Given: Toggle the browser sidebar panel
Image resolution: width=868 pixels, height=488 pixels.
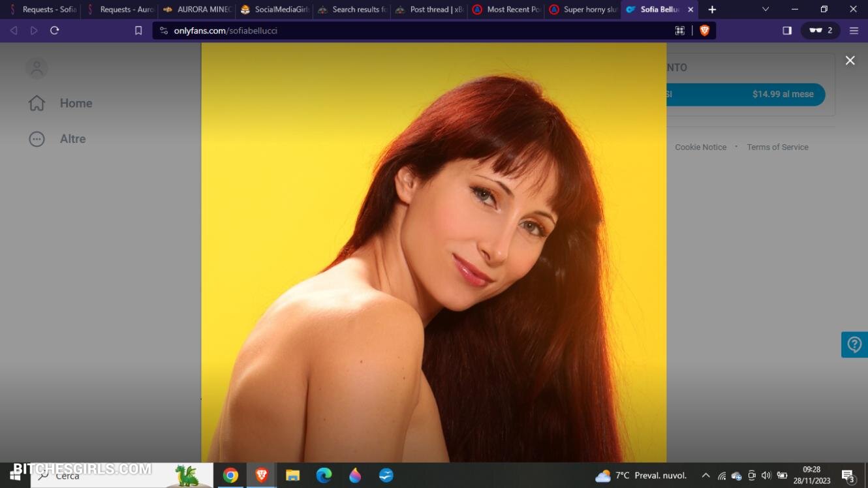Looking at the screenshot, I should pyautogui.click(x=787, y=31).
